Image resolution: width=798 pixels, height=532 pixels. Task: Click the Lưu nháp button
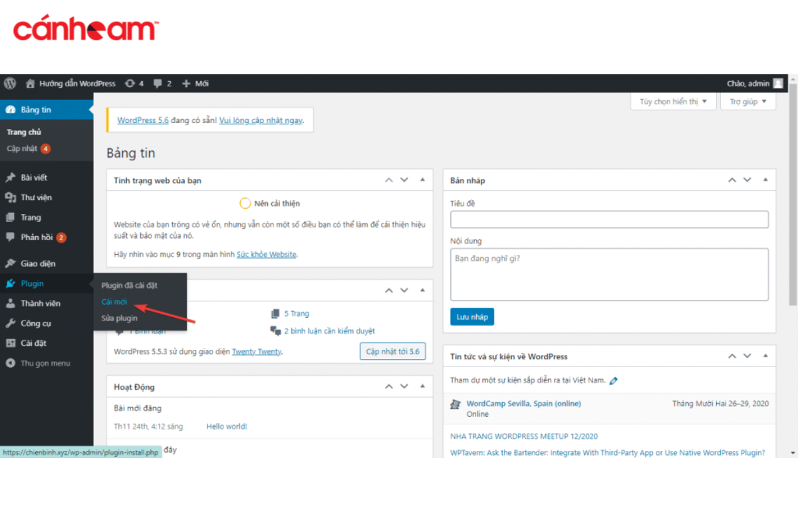[x=472, y=317]
